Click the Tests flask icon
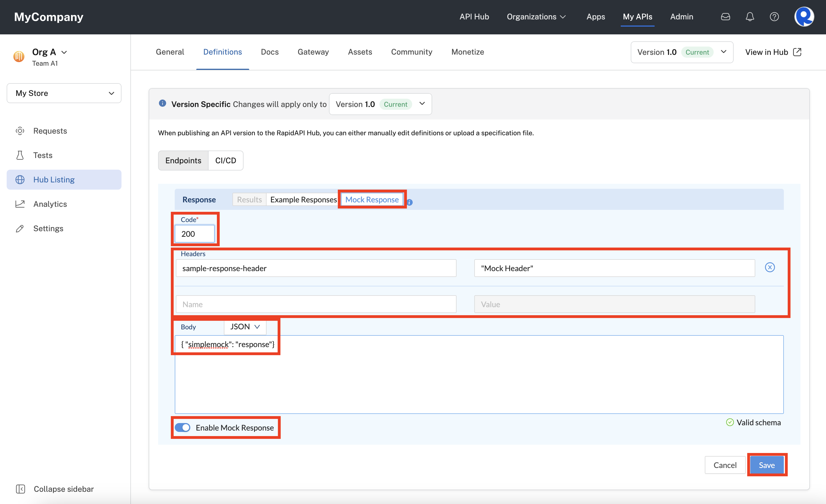The image size is (826, 504). click(20, 155)
